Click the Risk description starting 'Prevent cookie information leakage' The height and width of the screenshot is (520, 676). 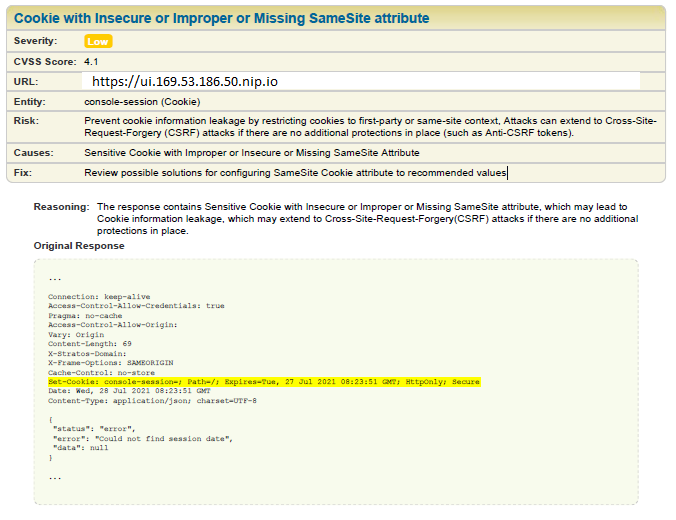370,127
